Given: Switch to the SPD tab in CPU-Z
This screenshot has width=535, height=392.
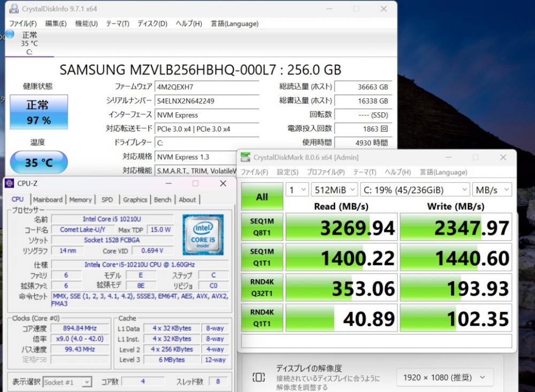Looking at the screenshot, I should point(107,199).
